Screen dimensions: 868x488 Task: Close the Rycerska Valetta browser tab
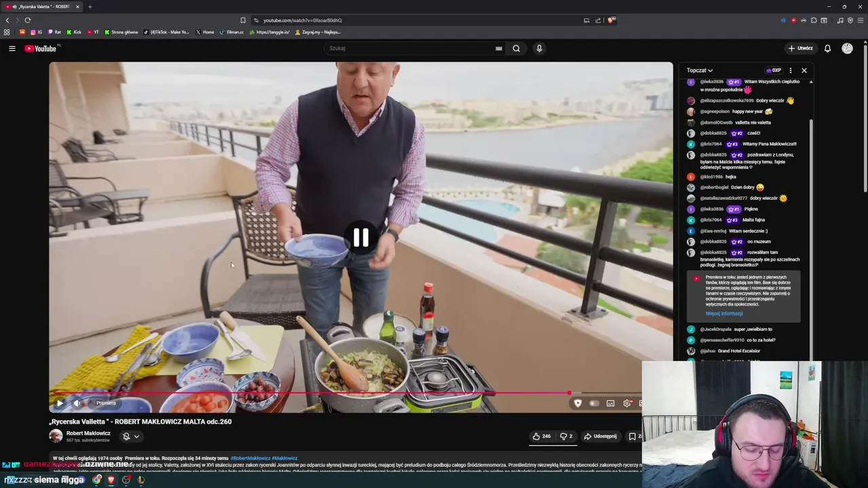click(x=77, y=7)
